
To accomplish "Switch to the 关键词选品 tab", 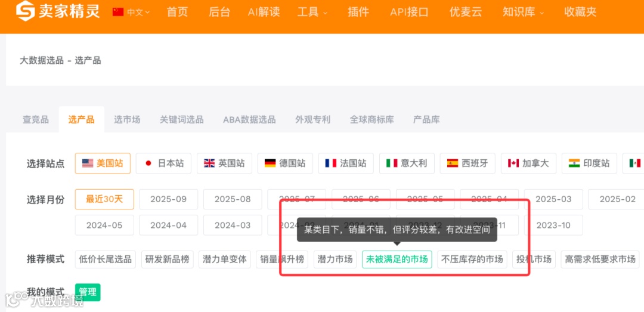I will click(x=181, y=120).
